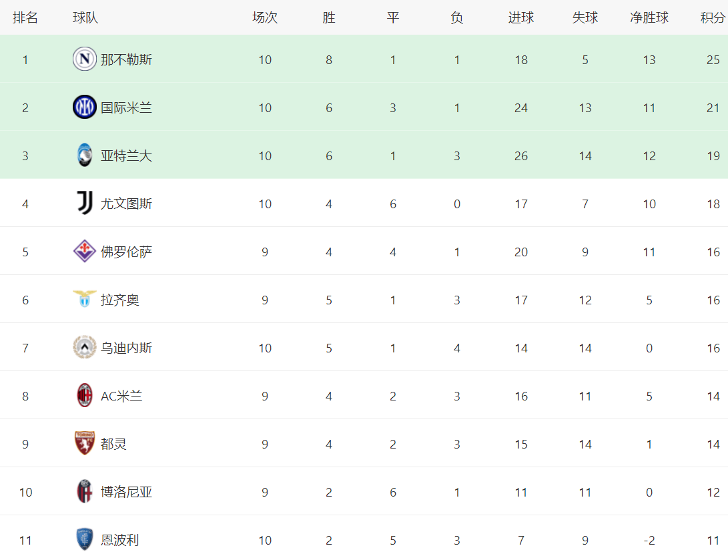Click the Udinese team crest
The width and height of the screenshot is (728, 560).
[85, 347]
